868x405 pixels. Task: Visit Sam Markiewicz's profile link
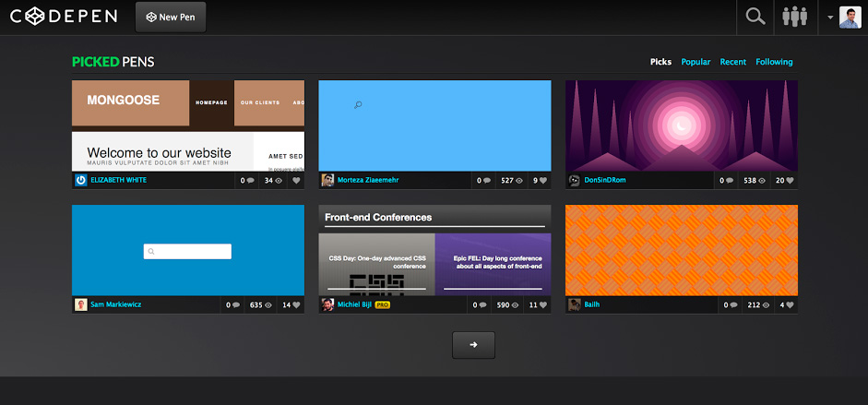pyautogui.click(x=115, y=304)
